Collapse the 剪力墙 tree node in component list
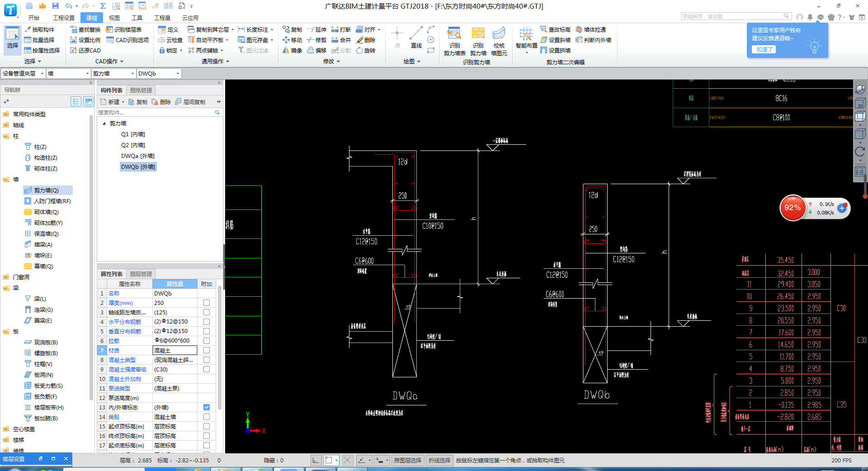868x471 pixels. [x=104, y=124]
